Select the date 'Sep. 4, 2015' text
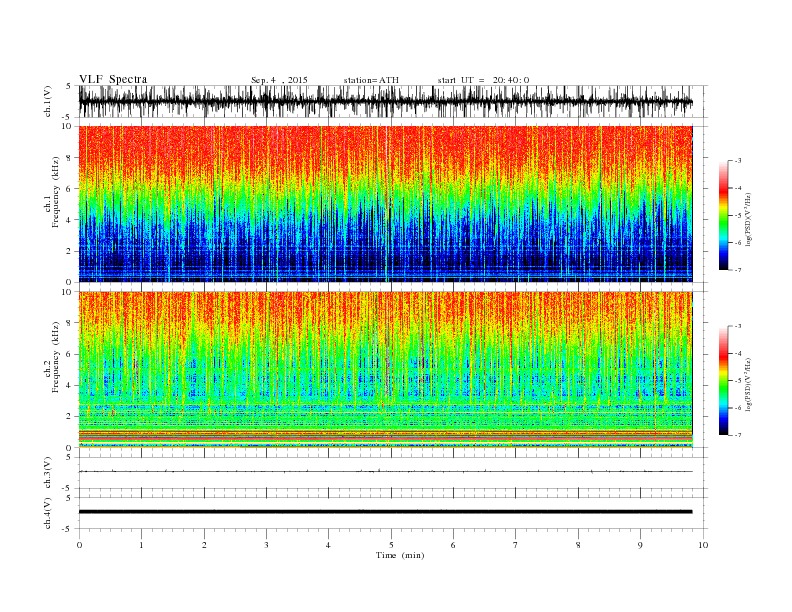Image resolution: width=792 pixels, height=612 pixels. point(279,80)
